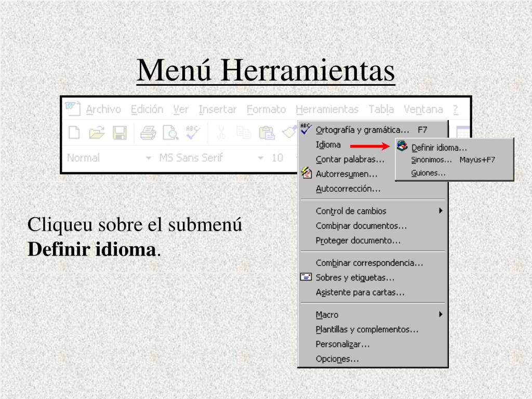The height and width of the screenshot is (399, 532).
Task: Save document with the floppy disk icon
Action: (x=120, y=132)
